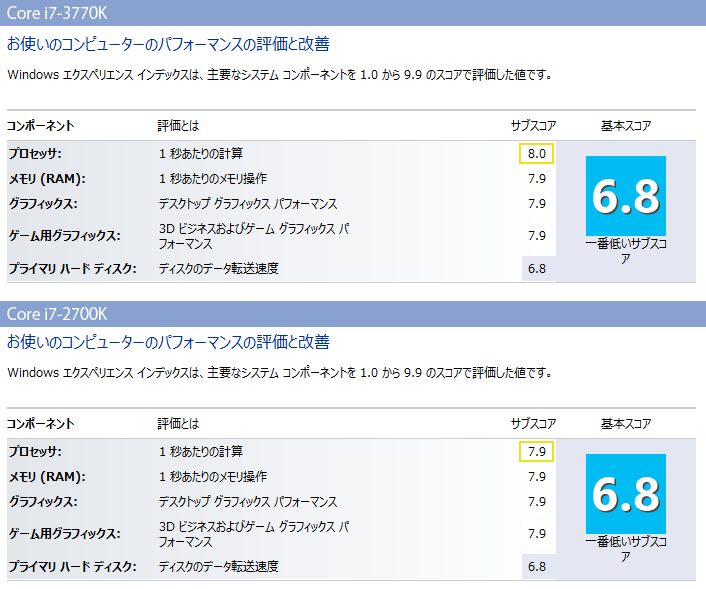
Task: Click 3D ビジネスおよびゲーム description in i7-3770K table
Action: (x=254, y=236)
